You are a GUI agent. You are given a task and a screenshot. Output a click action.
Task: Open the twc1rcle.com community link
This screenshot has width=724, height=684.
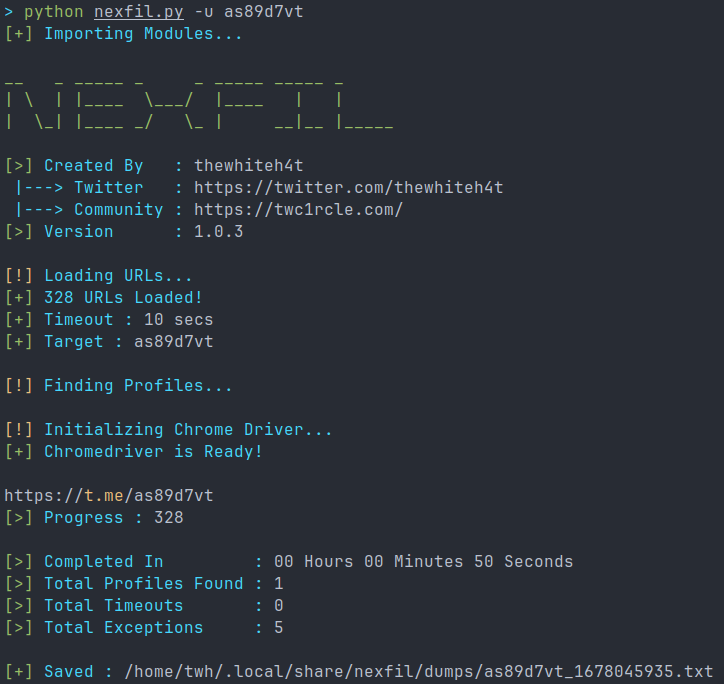pyautogui.click(x=298, y=210)
